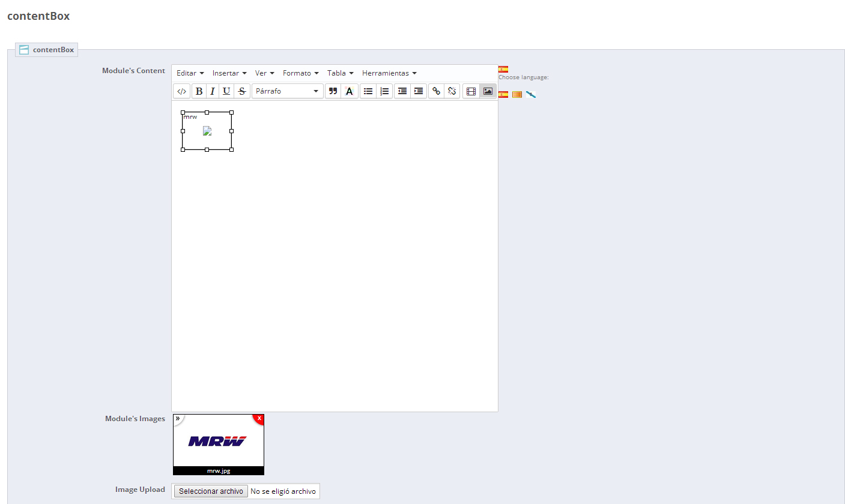The height and width of the screenshot is (504, 845).
Task: Open the Insertar menu
Action: coord(229,73)
